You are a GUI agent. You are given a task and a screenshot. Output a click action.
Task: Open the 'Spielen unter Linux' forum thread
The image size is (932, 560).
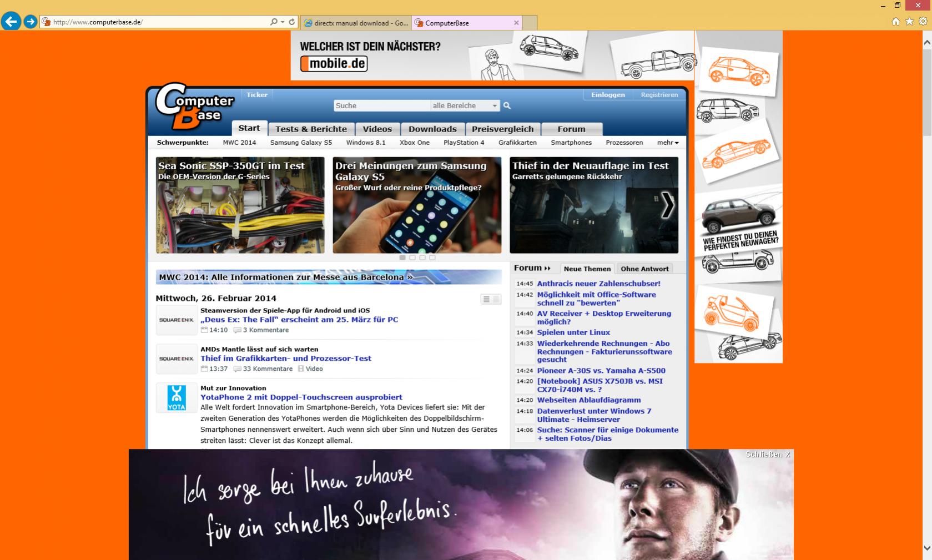(573, 332)
